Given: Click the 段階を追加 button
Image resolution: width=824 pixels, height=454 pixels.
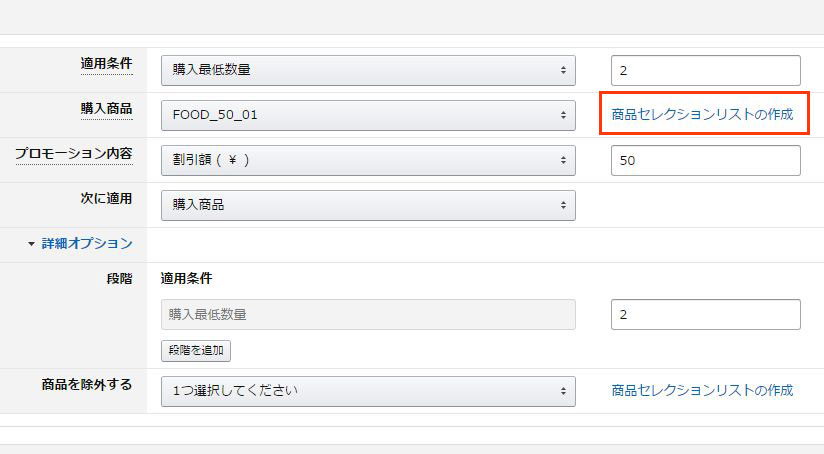Looking at the screenshot, I should (x=196, y=350).
